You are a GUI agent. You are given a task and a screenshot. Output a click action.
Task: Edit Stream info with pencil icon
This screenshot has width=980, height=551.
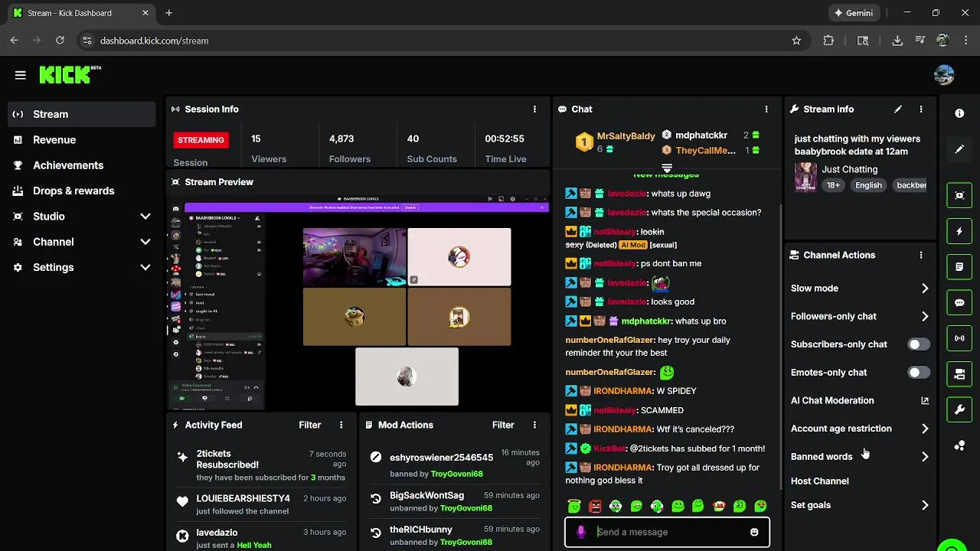[x=898, y=109]
